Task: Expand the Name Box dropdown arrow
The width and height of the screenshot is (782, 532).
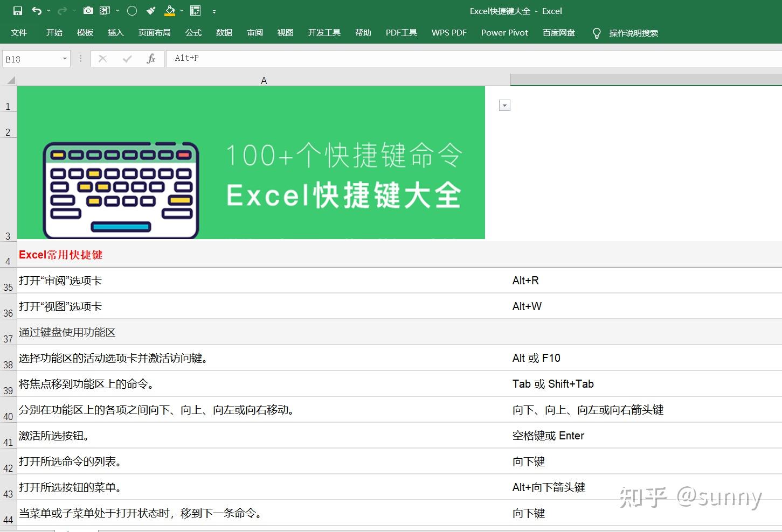Action: pyautogui.click(x=65, y=59)
